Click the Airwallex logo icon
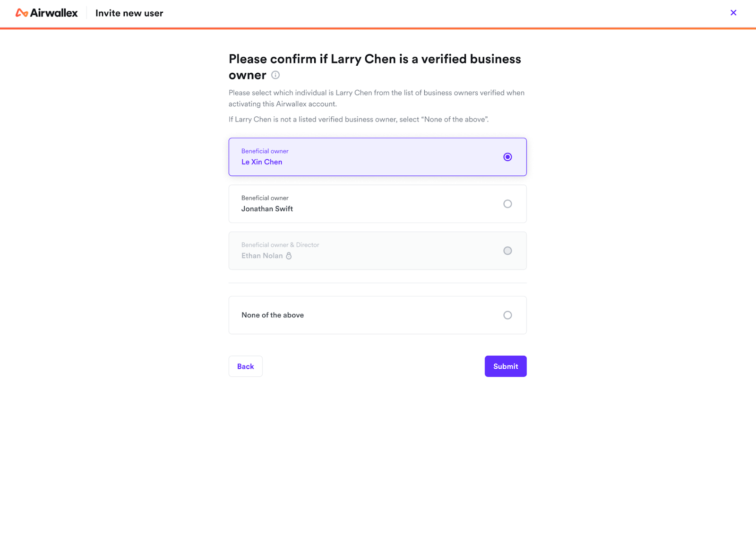The height and width of the screenshot is (536, 756). 22,13
